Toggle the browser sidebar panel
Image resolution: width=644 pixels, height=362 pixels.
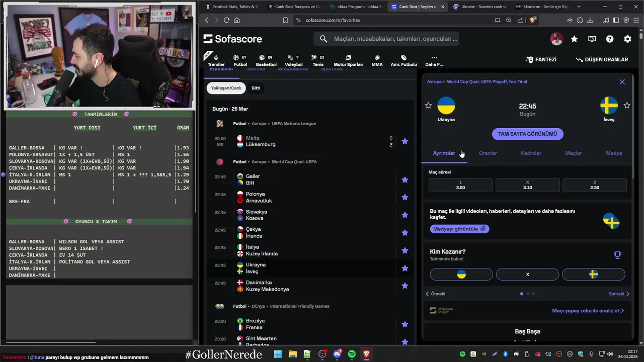(x=616, y=20)
